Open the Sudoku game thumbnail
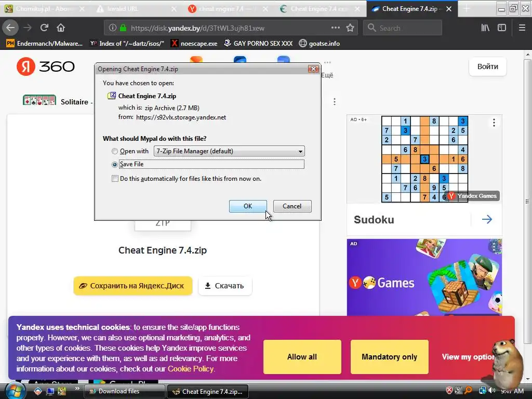532x399 pixels. pyautogui.click(x=424, y=159)
